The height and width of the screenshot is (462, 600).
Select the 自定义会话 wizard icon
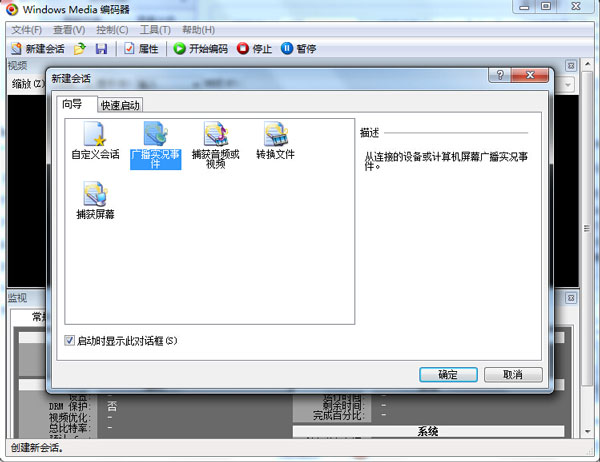coord(95,134)
